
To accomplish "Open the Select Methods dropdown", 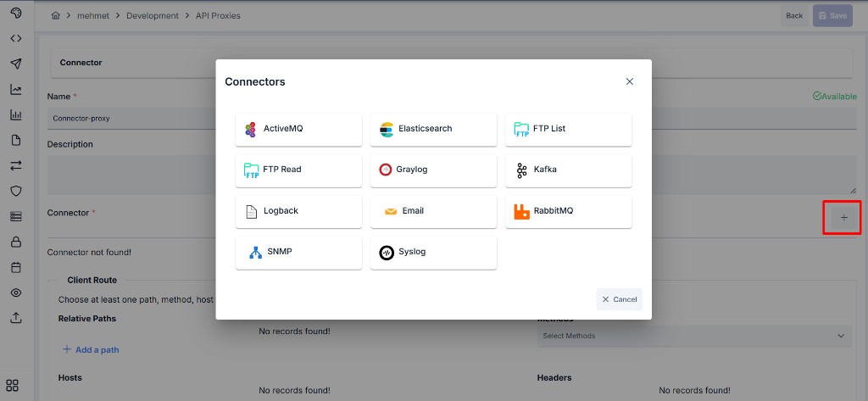I will [694, 336].
